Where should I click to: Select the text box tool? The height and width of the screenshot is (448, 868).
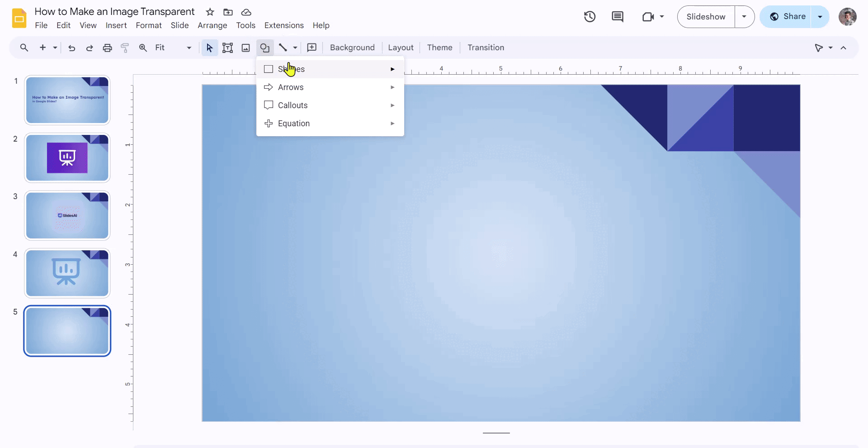pyautogui.click(x=227, y=48)
